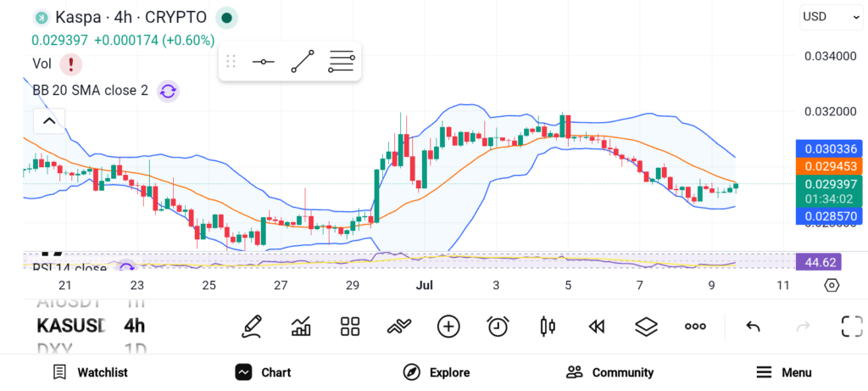Image resolution: width=868 pixels, height=391 pixels.
Task: Click the add plus circle icon
Action: [448, 327]
